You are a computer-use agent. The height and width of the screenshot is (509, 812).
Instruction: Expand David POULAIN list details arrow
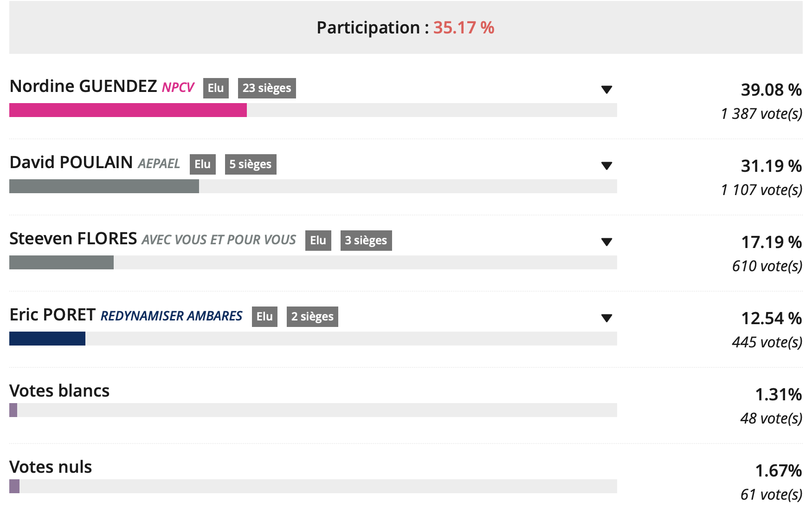(x=606, y=166)
